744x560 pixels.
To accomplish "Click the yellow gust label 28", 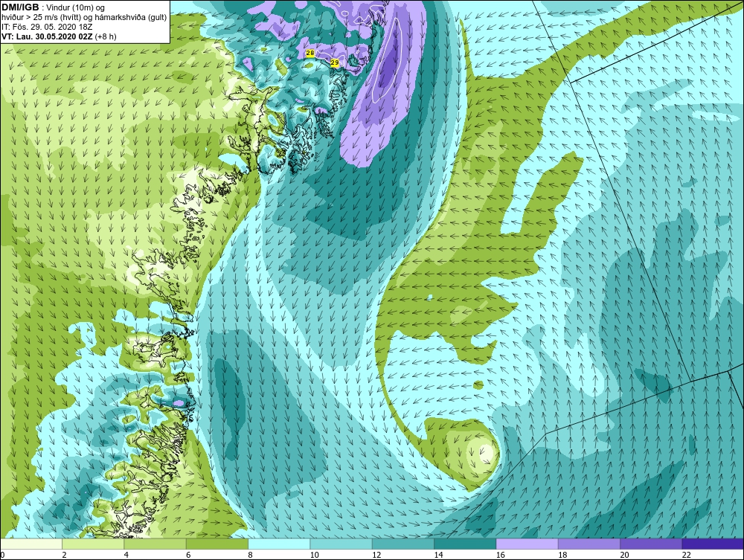I will 310,54.
